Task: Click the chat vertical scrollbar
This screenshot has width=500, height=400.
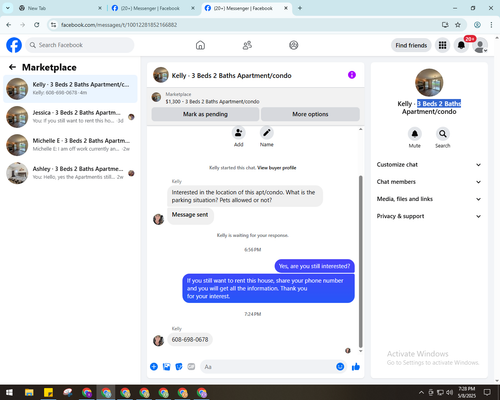Action: [360, 262]
